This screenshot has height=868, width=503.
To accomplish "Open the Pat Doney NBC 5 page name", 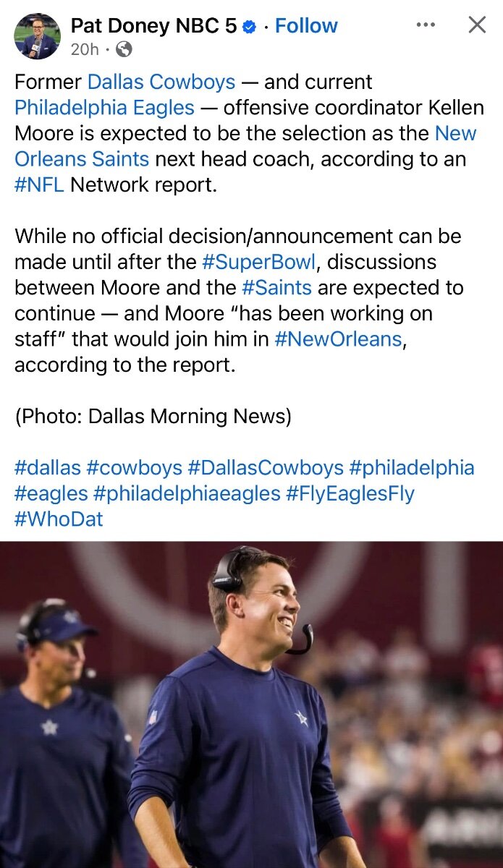I will pos(153,26).
